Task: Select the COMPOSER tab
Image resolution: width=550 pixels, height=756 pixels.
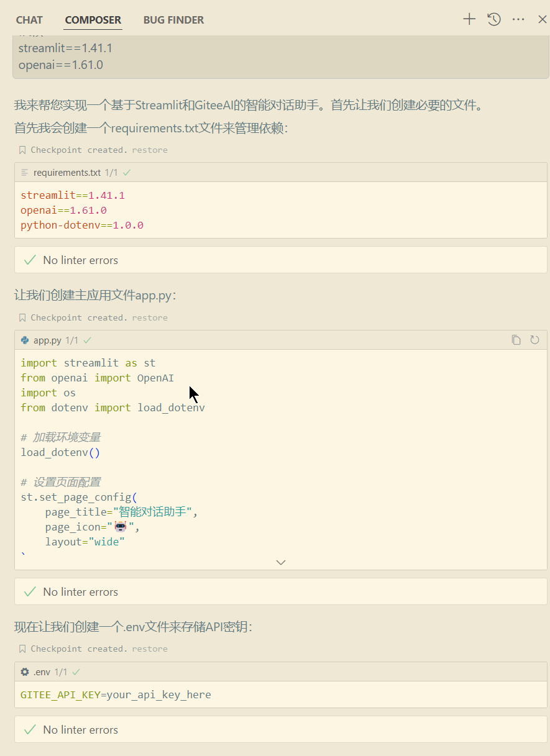Action: click(x=93, y=20)
